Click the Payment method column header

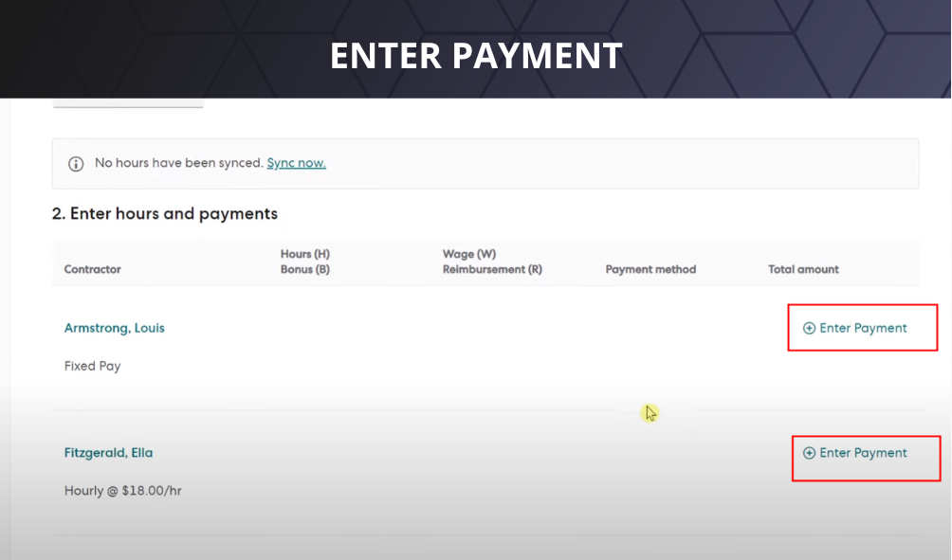point(650,269)
